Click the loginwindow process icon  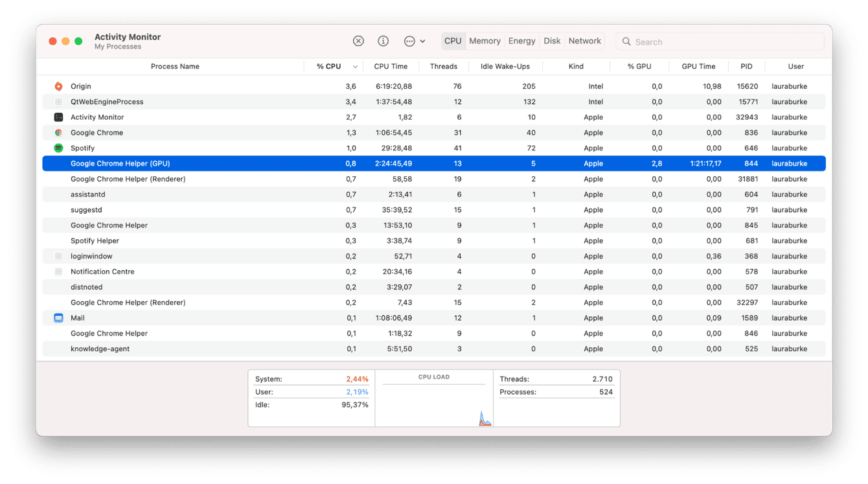pos(57,256)
